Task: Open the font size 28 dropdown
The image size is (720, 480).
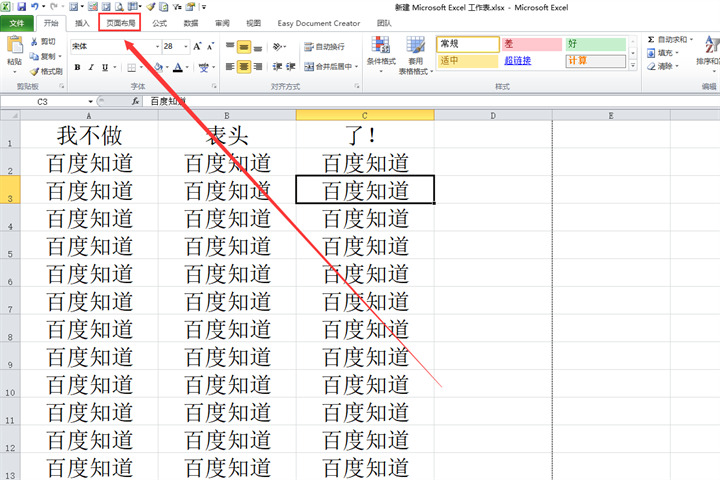Action: 186,46
